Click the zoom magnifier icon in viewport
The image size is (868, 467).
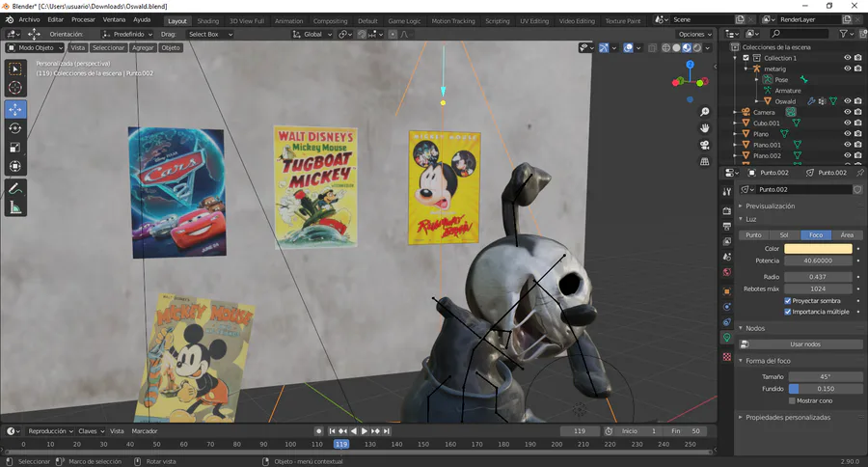click(x=705, y=110)
